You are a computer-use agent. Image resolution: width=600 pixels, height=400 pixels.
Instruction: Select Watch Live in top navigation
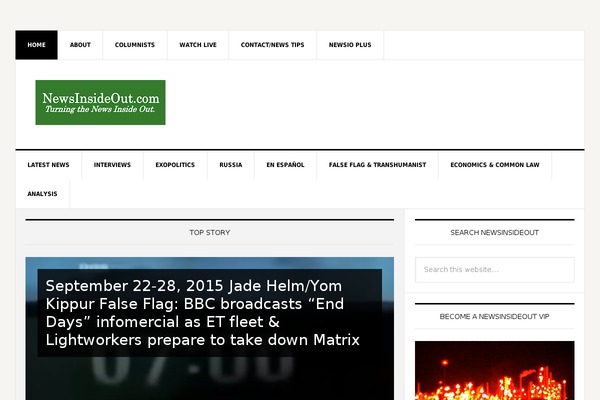tap(198, 45)
